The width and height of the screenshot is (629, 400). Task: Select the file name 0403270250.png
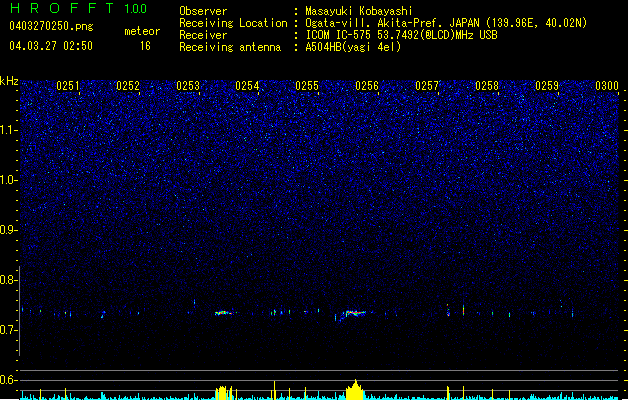pyautogui.click(x=51, y=26)
